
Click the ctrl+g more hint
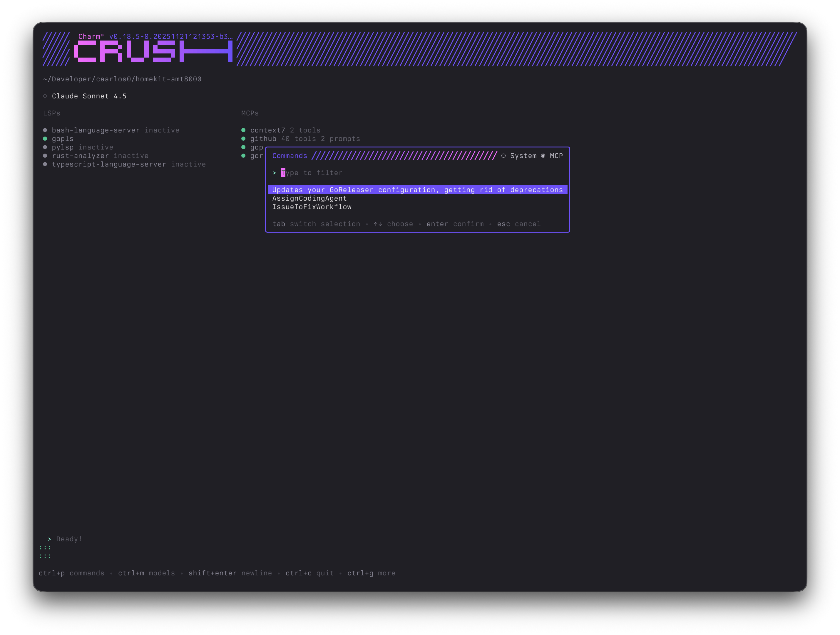pyautogui.click(x=371, y=573)
